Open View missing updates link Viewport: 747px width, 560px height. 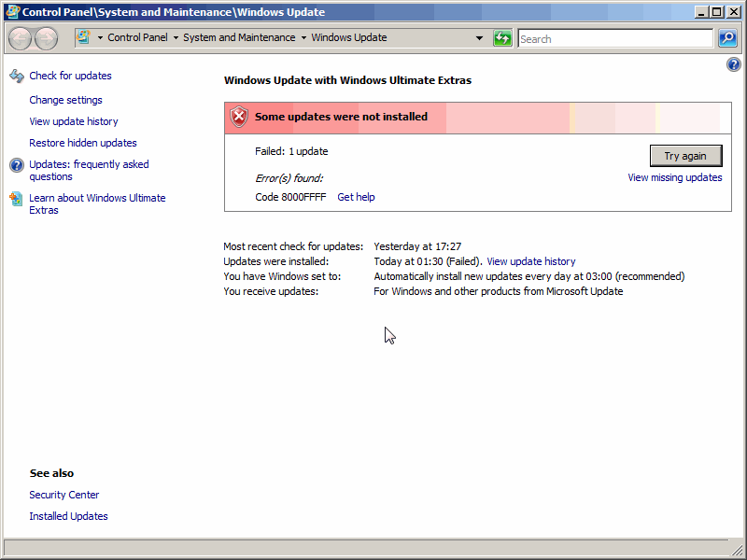(674, 177)
